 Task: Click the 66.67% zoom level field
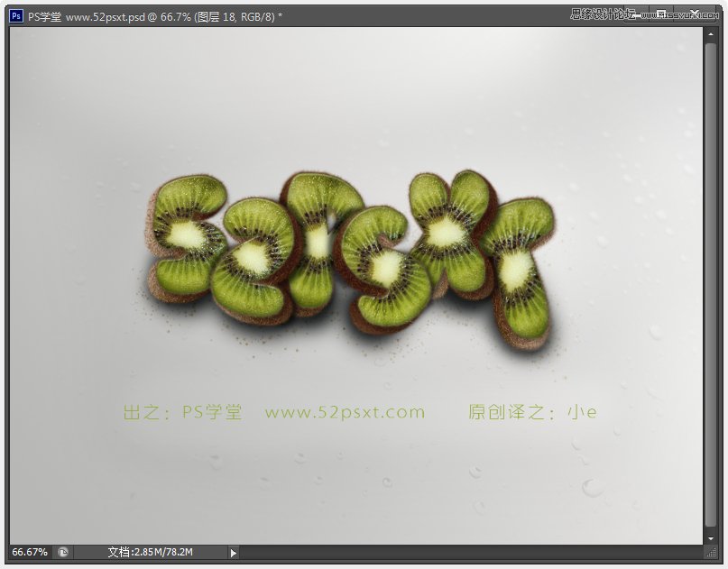coord(30,552)
